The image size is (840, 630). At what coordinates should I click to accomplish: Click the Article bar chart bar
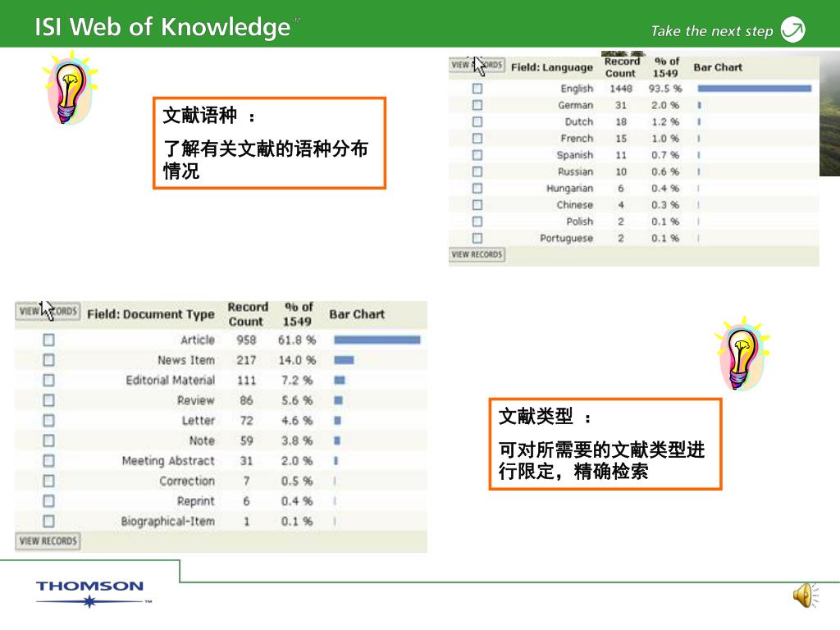(x=377, y=340)
